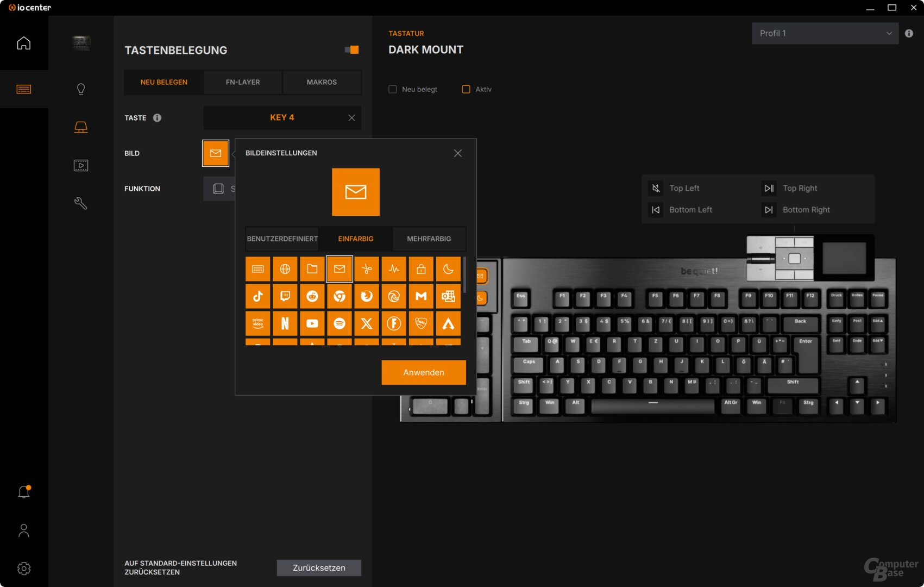Click the Zurücksetzen button
Screen dimensions: 924x587
coord(319,567)
